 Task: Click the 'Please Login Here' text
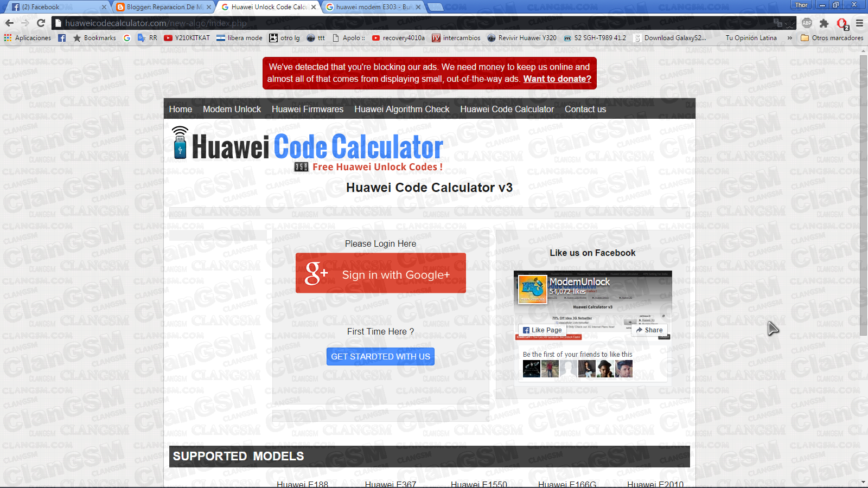380,243
